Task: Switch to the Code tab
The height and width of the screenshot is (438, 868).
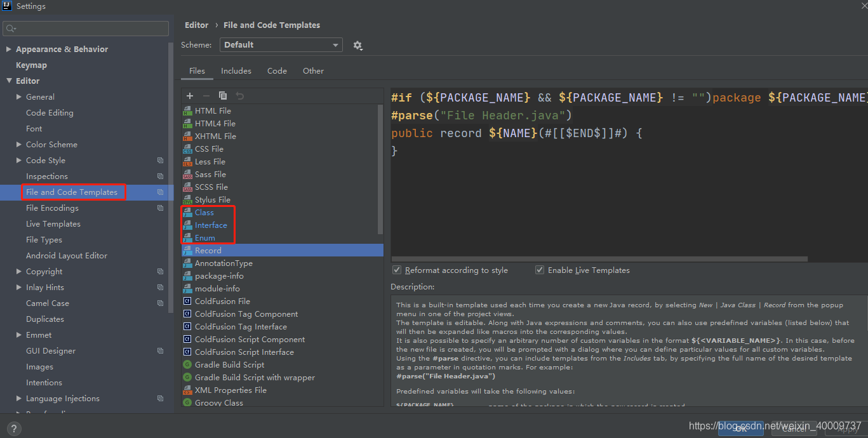Action: (277, 71)
